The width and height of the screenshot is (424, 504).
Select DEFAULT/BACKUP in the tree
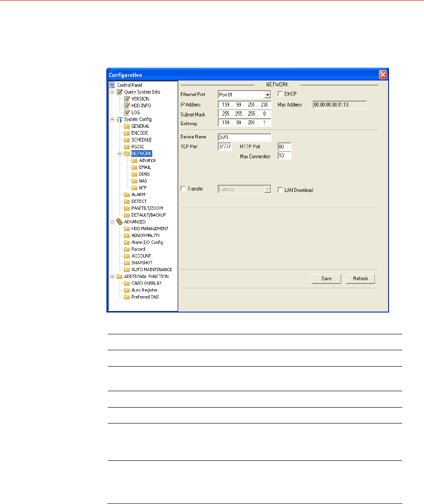point(149,215)
